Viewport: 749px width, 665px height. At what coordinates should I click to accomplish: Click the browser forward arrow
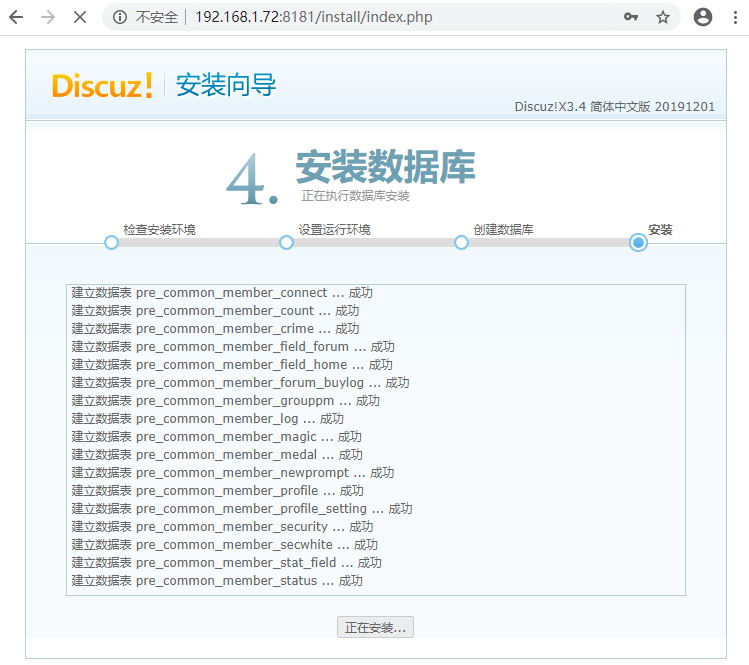tap(47, 17)
